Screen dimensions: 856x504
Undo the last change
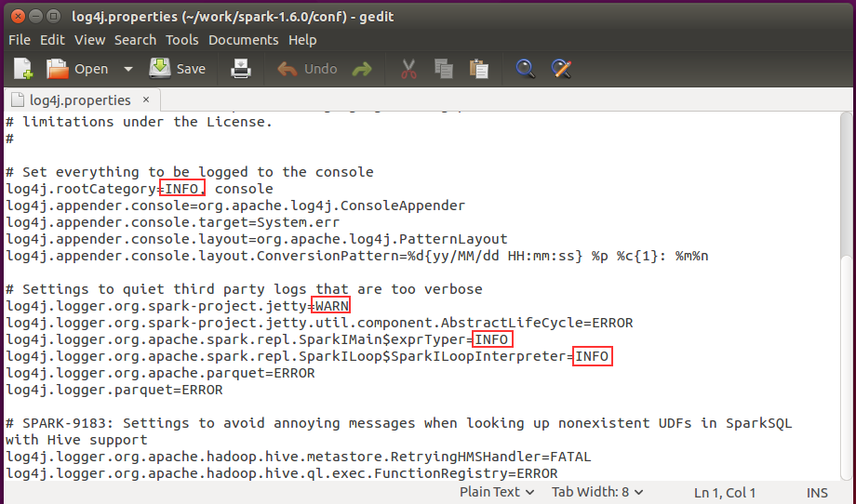point(307,69)
